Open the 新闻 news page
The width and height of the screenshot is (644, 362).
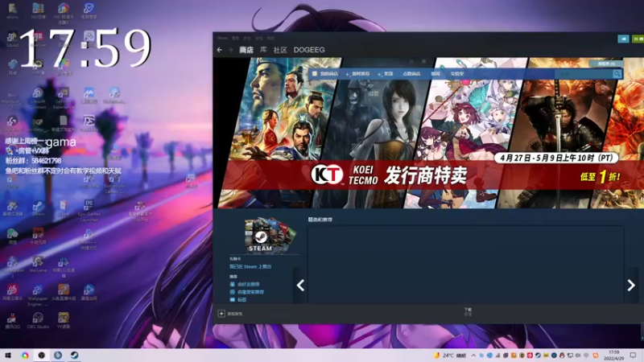pyautogui.click(x=436, y=74)
